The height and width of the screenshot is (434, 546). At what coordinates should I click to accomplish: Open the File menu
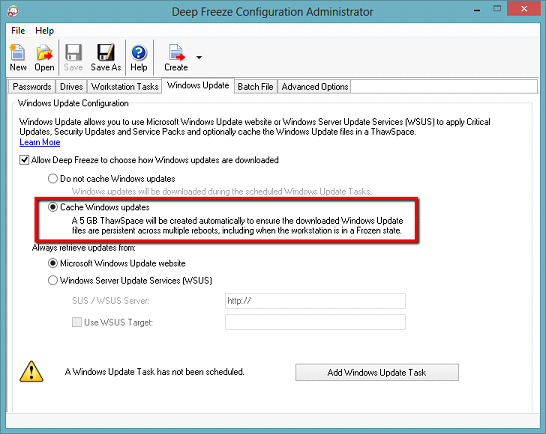(18, 31)
